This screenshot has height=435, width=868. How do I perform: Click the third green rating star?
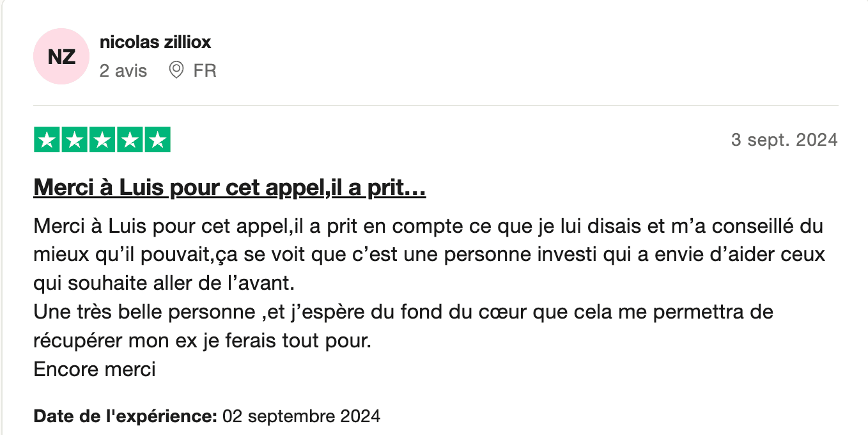[x=102, y=140]
